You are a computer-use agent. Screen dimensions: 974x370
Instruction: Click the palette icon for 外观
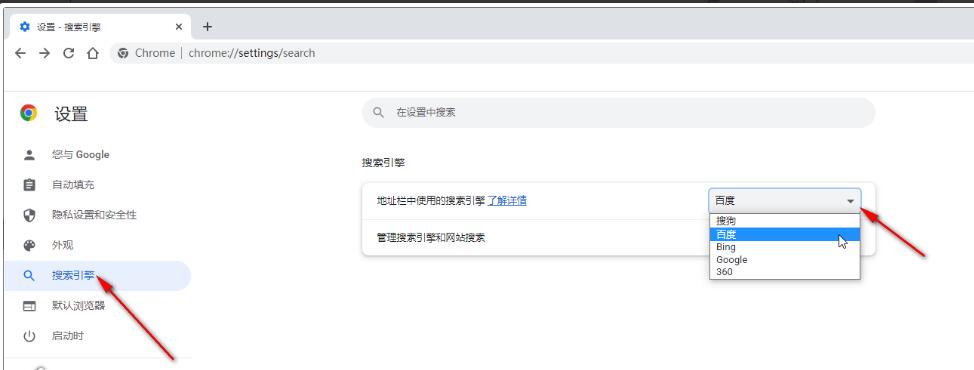[29, 245]
